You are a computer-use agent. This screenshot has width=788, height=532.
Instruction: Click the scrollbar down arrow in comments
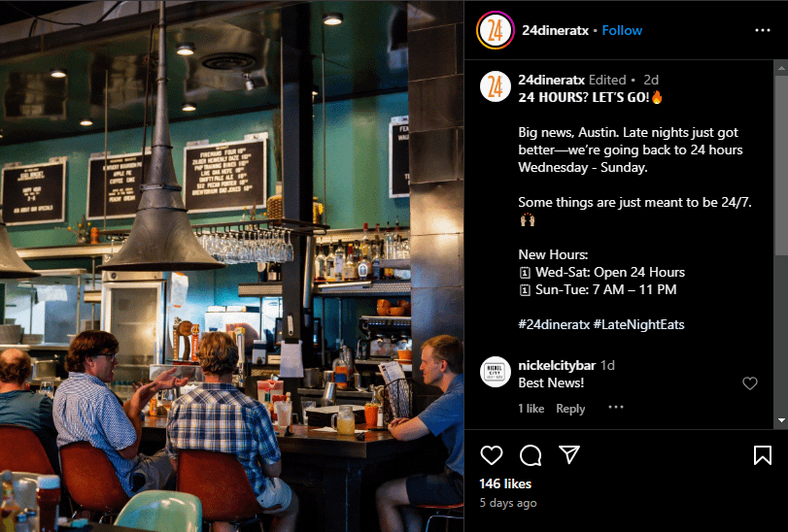tap(781, 420)
